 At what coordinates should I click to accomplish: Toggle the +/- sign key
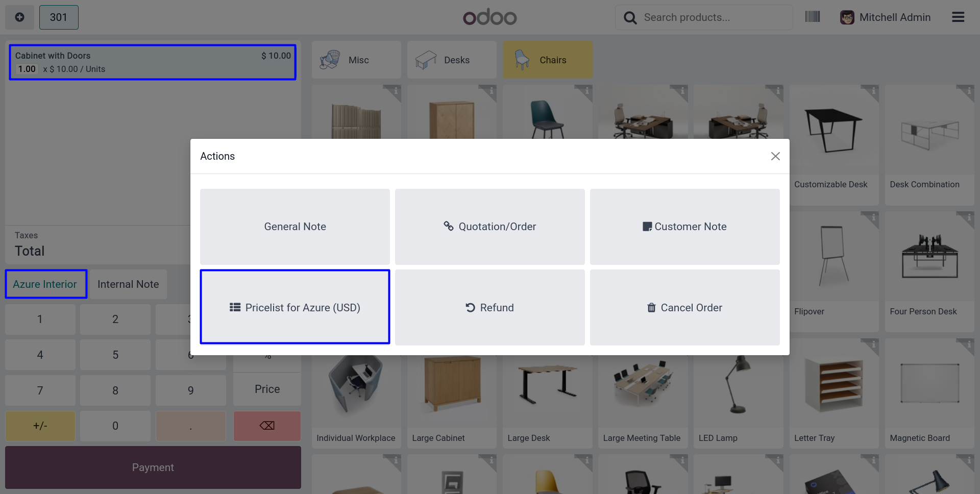tap(40, 426)
